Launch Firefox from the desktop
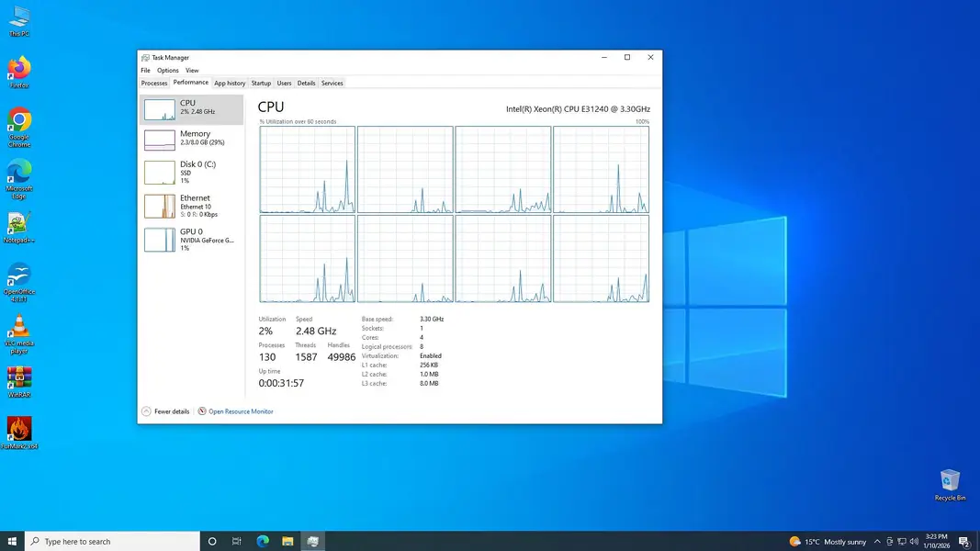The image size is (980, 551). (18, 72)
